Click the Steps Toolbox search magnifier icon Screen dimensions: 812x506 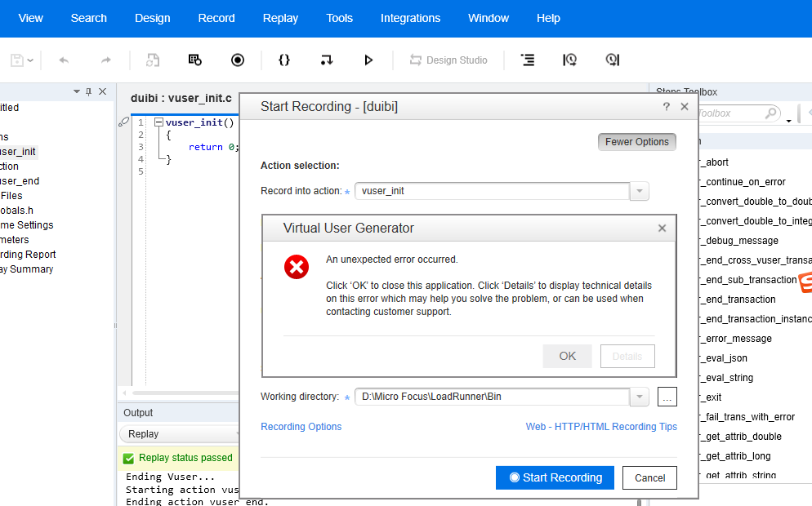click(x=771, y=113)
